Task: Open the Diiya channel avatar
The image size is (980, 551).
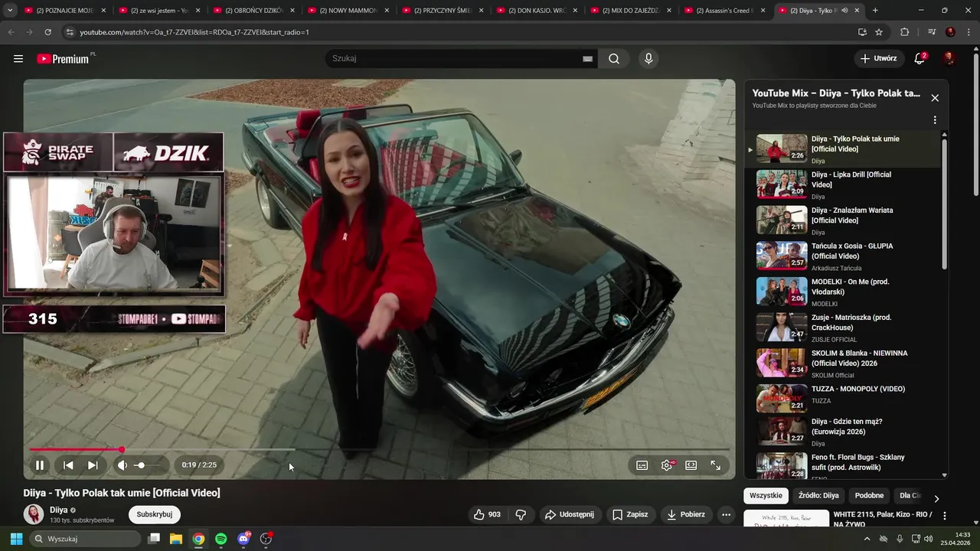Action: [x=34, y=514]
